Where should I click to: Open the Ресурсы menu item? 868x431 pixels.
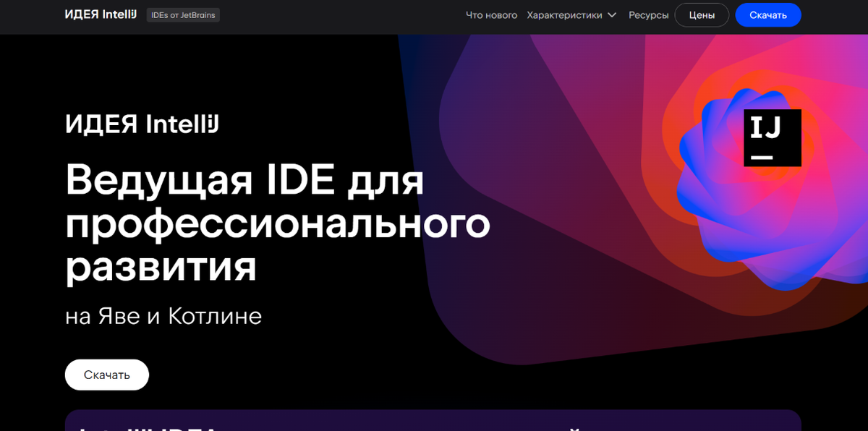point(649,15)
